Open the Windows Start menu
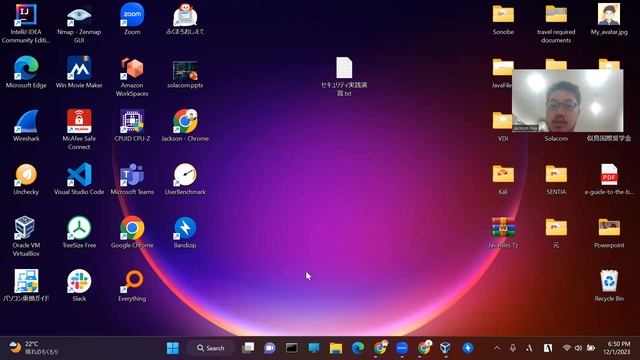This screenshot has width=640, height=360. click(173, 348)
